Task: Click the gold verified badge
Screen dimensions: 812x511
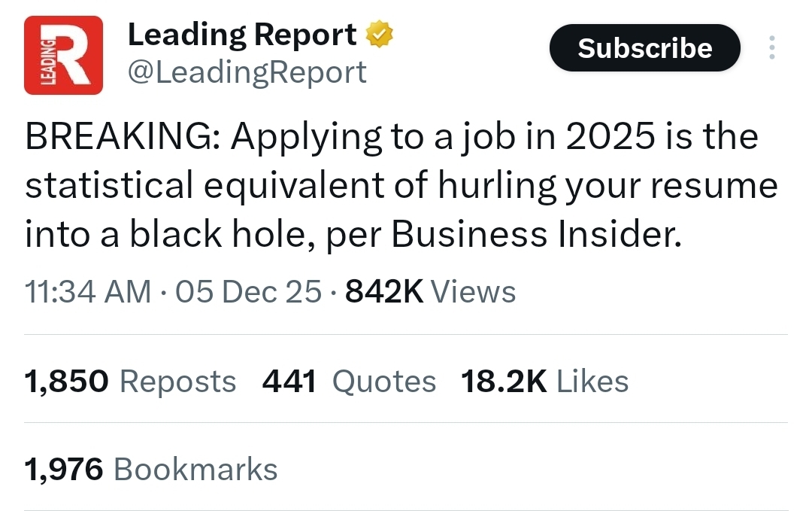Action: point(380,35)
